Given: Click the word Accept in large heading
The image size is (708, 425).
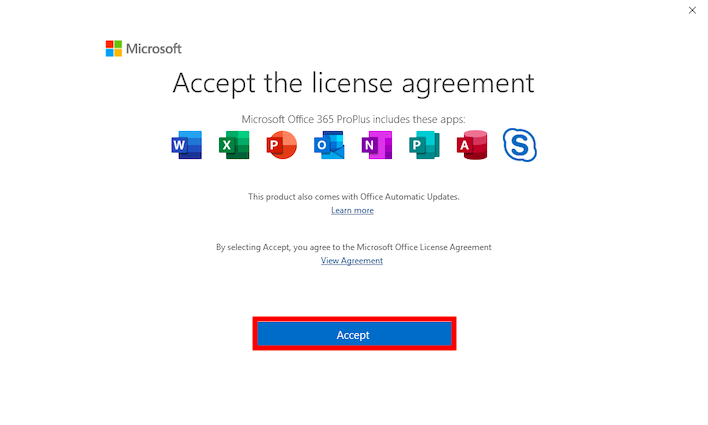Looking at the screenshot, I should (x=214, y=84).
